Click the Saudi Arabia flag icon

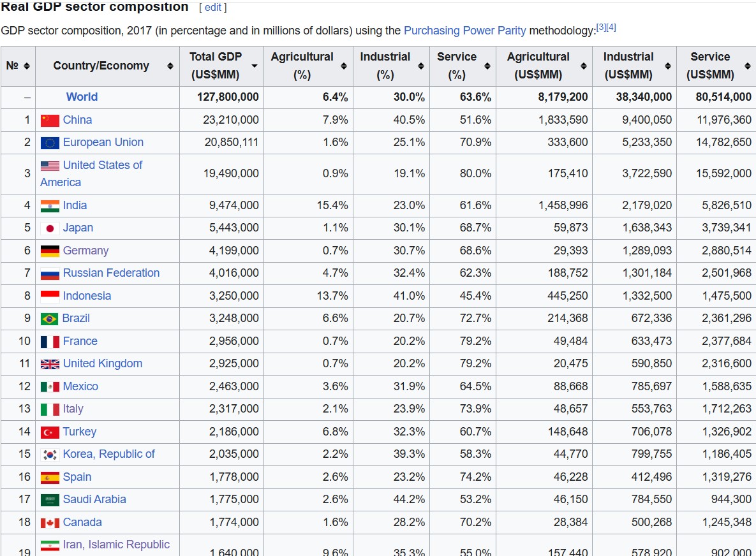[x=50, y=500]
